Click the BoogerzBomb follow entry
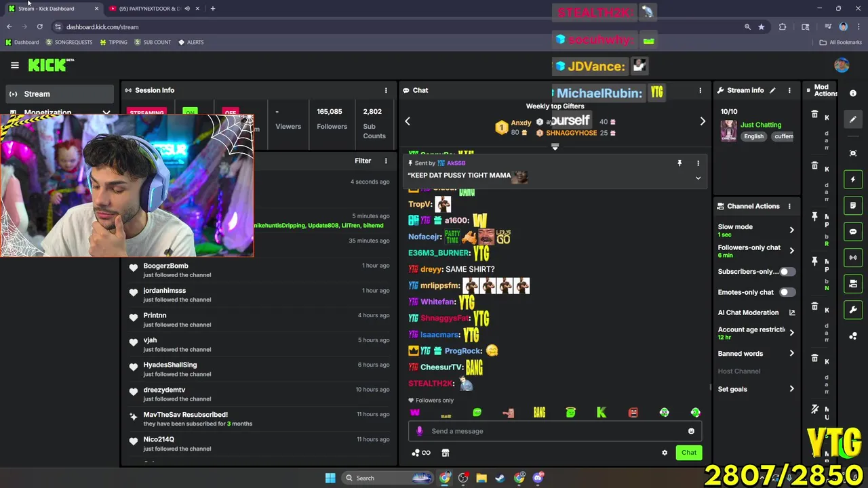 point(259,270)
